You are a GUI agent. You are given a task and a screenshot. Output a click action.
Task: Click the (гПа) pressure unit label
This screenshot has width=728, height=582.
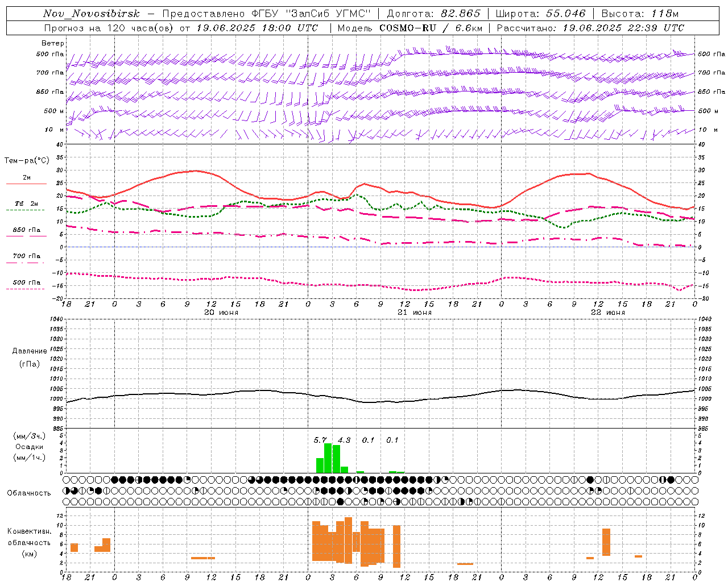[x=30, y=364]
